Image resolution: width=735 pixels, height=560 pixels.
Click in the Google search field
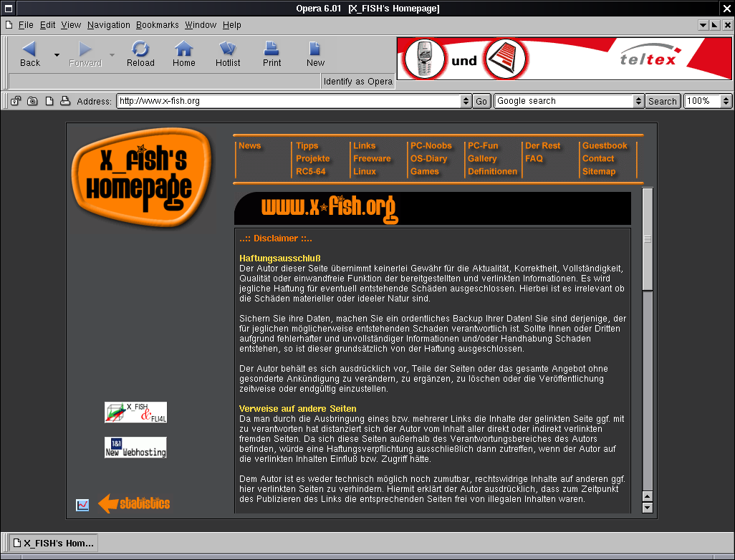(x=564, y=101)
